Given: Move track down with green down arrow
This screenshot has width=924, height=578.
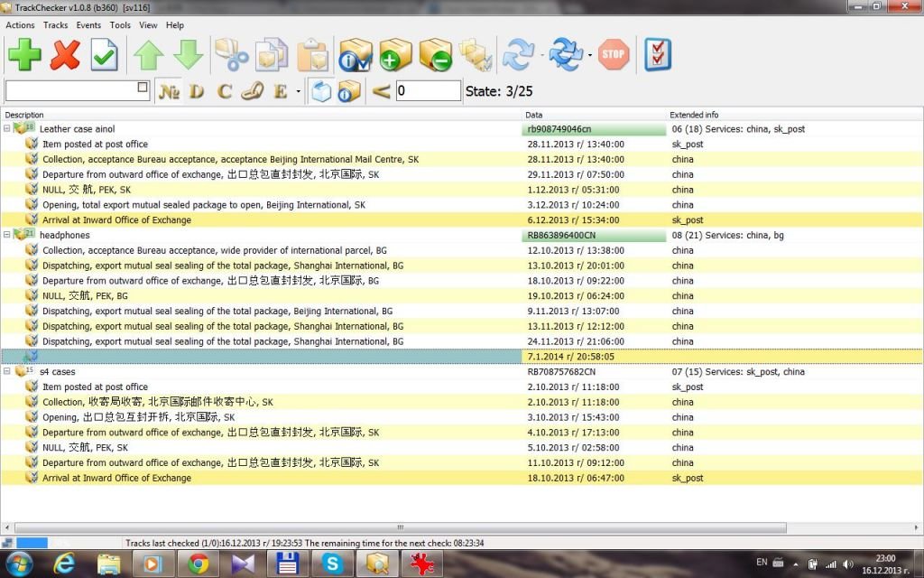Looking at the screenshot, I should (x=188, y=55).
